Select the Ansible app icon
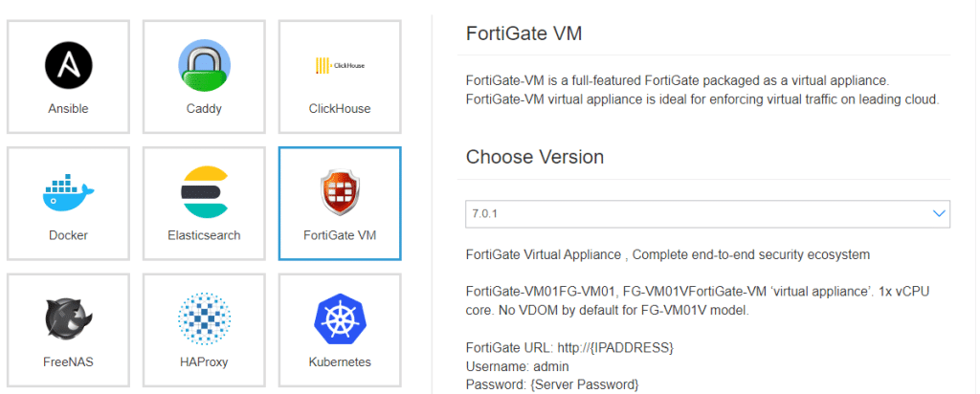This screenshot has width=980, height=394. click(x=68, y=65)
